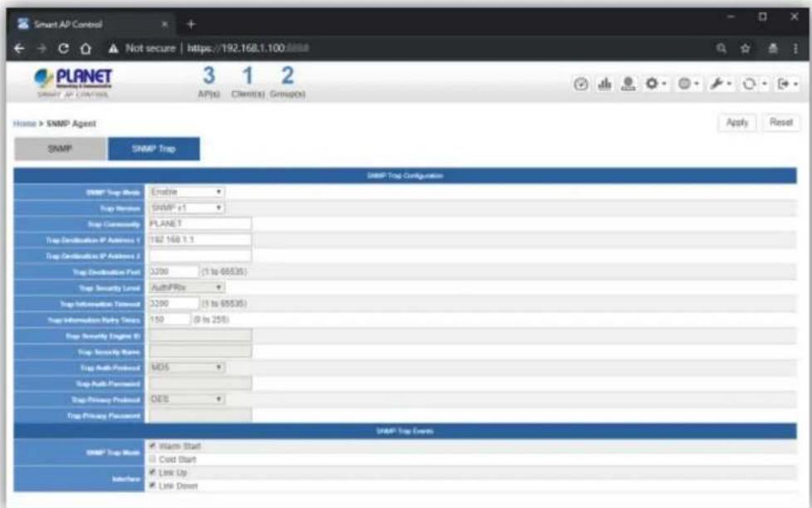Click the empty Trap Destination IP Address 2 field
The image size is (812, 508).
[x=200, y=256]
